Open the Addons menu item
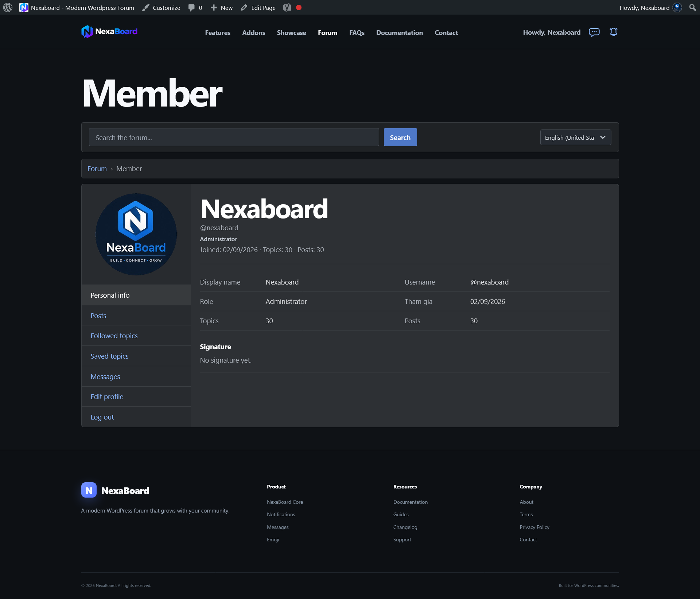This screenshot has width=700, height=599. (253, 32)
